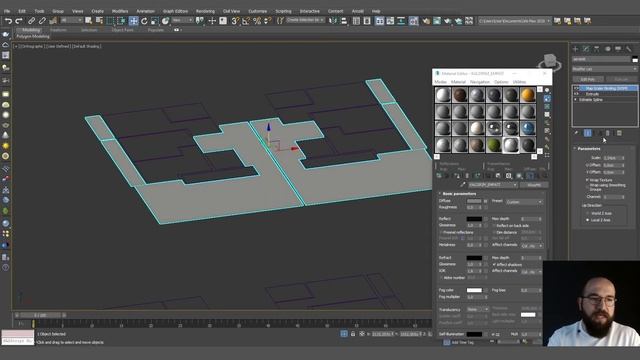The image size is (640, 360).
Task: Open the Modify tab in command panel
Action: pyautogui.click(x=586, y=49)
